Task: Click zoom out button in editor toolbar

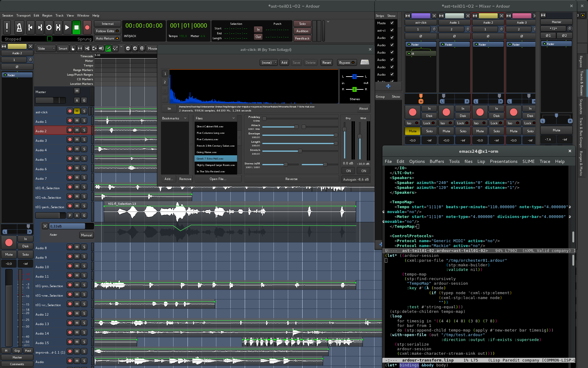Action: tap(128, 48)
